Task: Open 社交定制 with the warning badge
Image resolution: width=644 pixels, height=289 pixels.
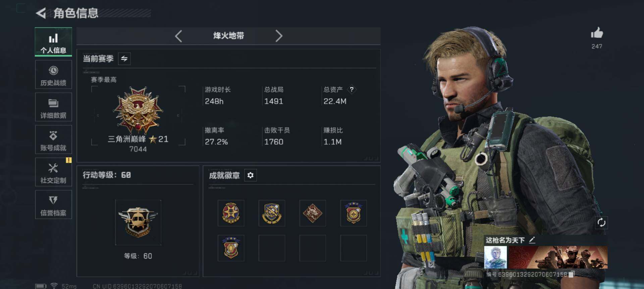Action: 53,172
